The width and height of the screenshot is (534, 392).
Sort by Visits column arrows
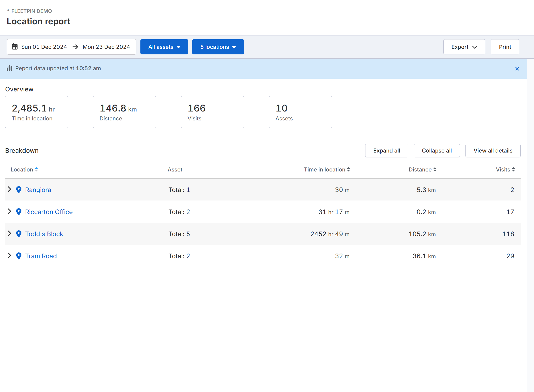pyautogui.click(x=513, y=169)
